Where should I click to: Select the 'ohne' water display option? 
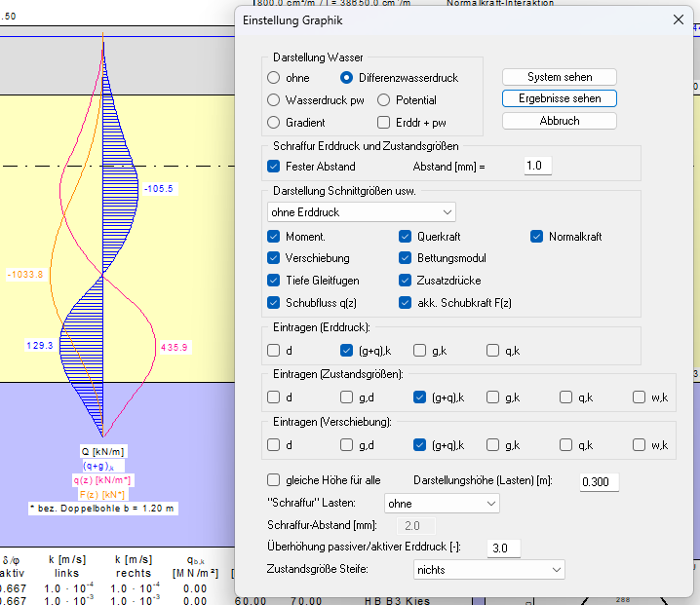(x=274, y=78)
